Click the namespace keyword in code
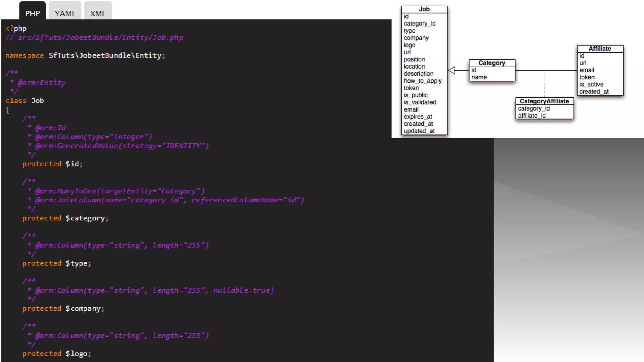Viewport: 644px width, 362px height. (25, 56)
